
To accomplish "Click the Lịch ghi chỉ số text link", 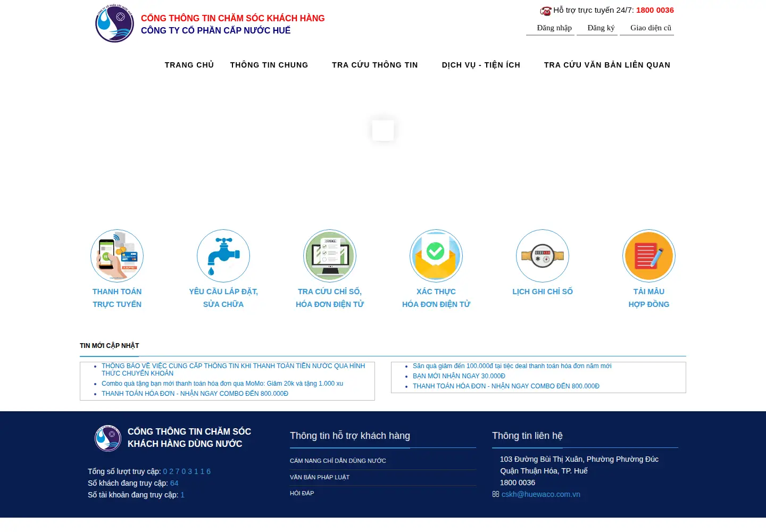I will [543, 292].
